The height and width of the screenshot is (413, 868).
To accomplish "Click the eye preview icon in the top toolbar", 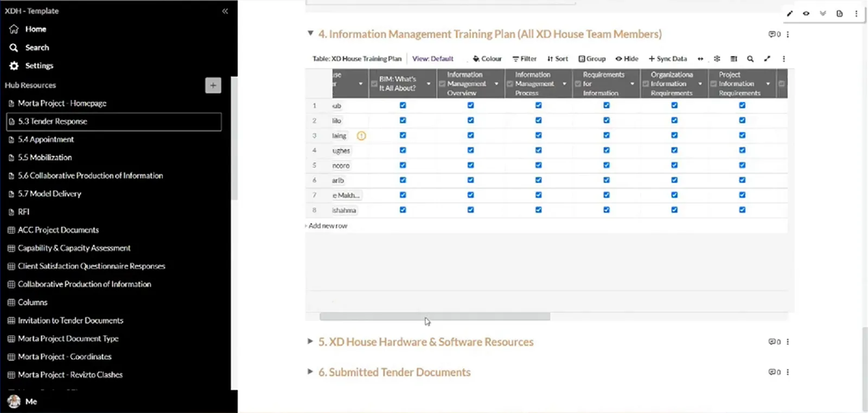I will tap(806, 14).
